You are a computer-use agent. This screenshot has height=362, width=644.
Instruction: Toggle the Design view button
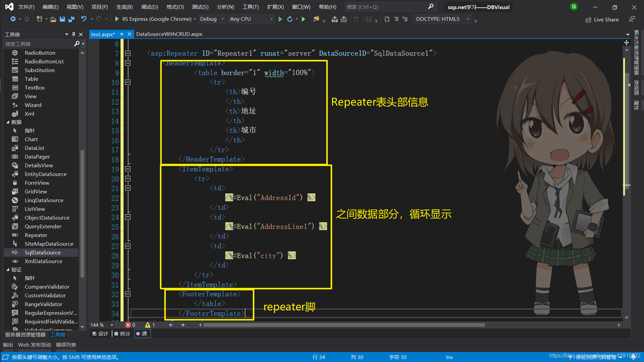(100, 334)
